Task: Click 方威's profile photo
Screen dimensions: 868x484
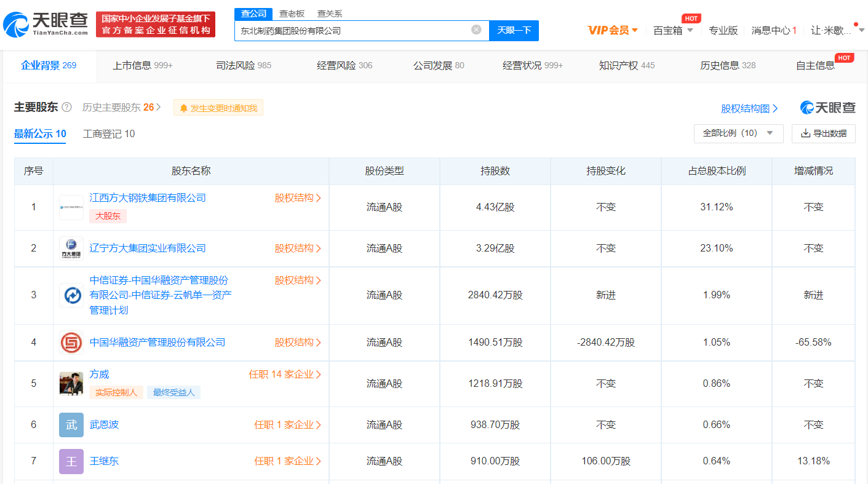Action: pos(71,383)
